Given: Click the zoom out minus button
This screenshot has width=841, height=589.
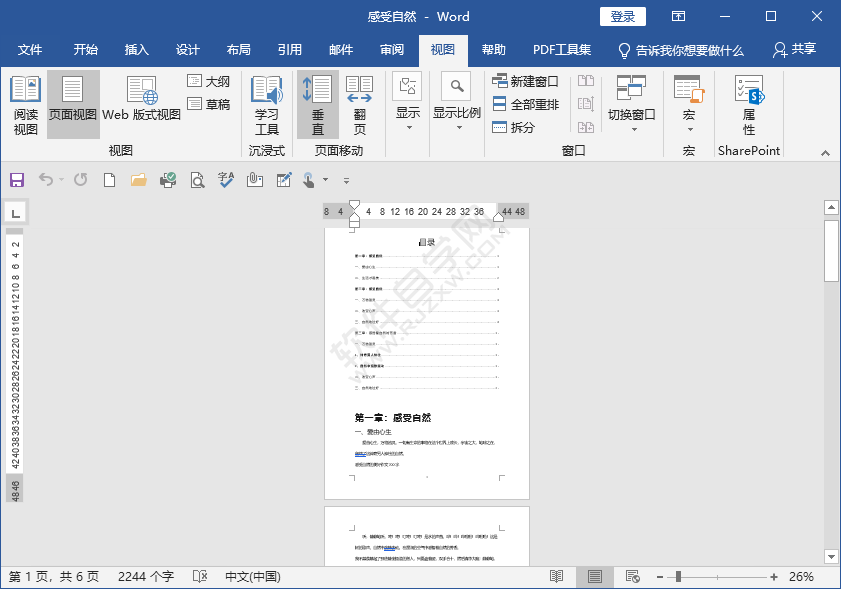Looking at the screenshot, I should click(x=660, y=577).
